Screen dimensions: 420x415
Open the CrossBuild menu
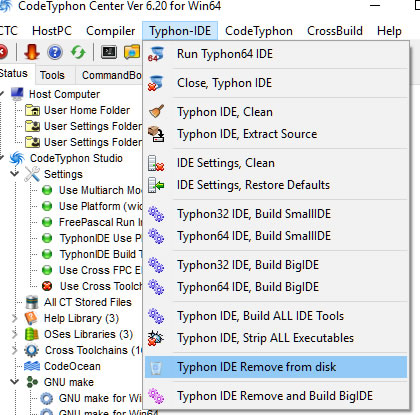[x=335, y=31]
